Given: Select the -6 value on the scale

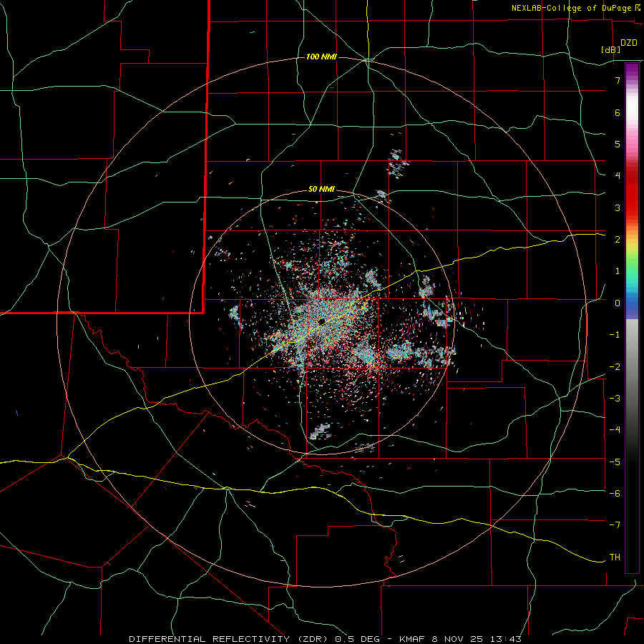Looking at the screenshot, I should 615,494.
